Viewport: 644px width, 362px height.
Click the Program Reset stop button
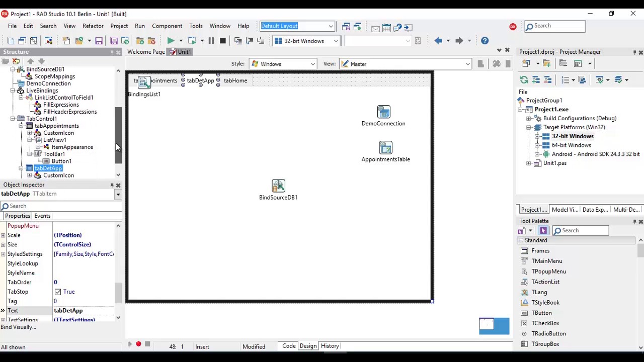(x=222, y=41)
